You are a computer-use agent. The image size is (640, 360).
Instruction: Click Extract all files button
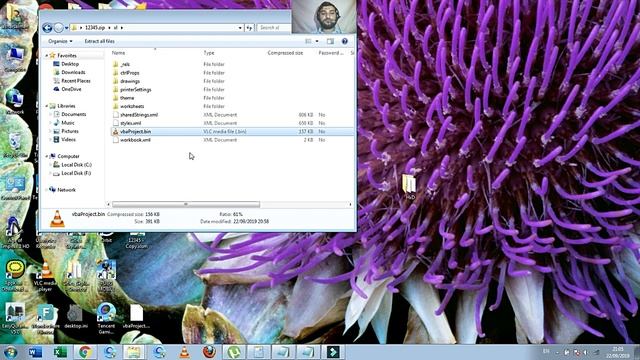pyautogui.click(x=99, y=41)
